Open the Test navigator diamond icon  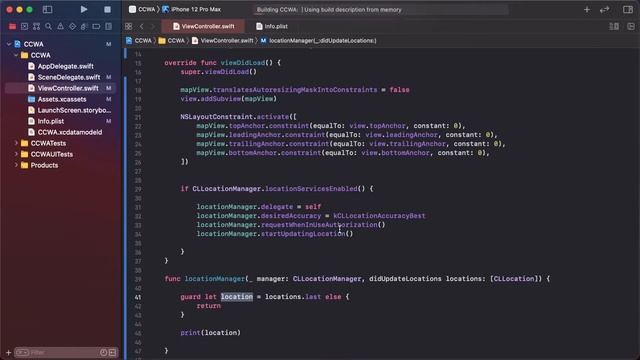pos(72,27)
